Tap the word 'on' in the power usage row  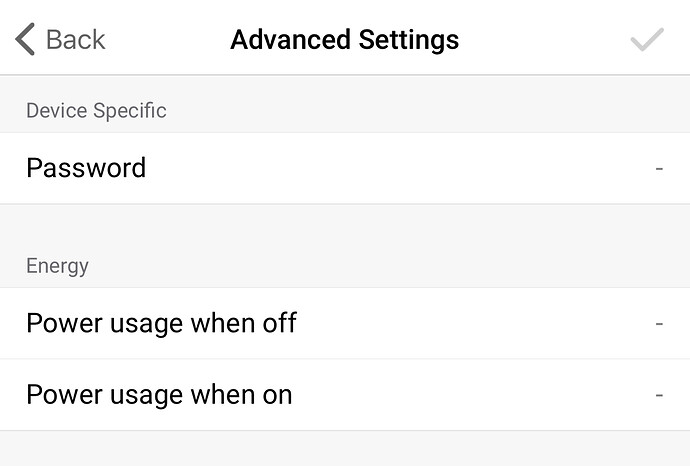tap(275, 394)
